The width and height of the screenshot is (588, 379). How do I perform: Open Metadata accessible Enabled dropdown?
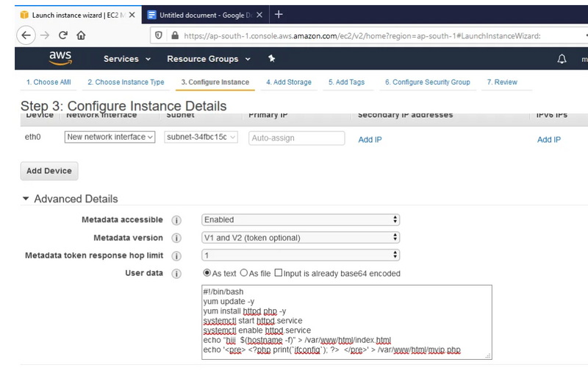(301, 220)
